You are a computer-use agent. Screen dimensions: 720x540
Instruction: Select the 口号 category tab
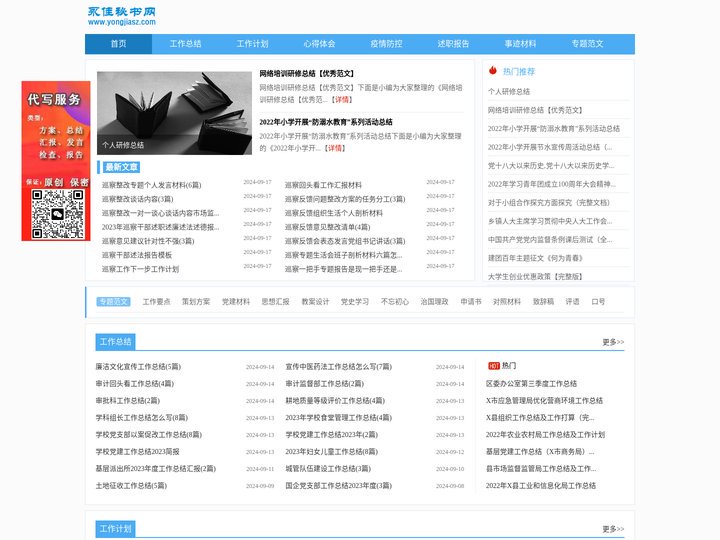(598, 302)
